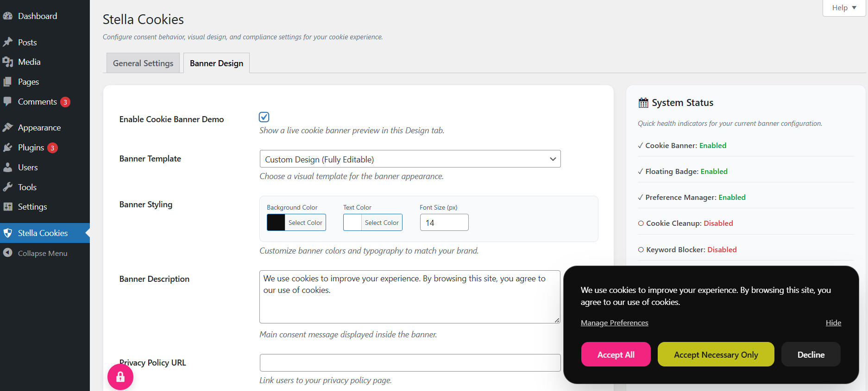Click into the Banner Description textarea

click(410, 297)
